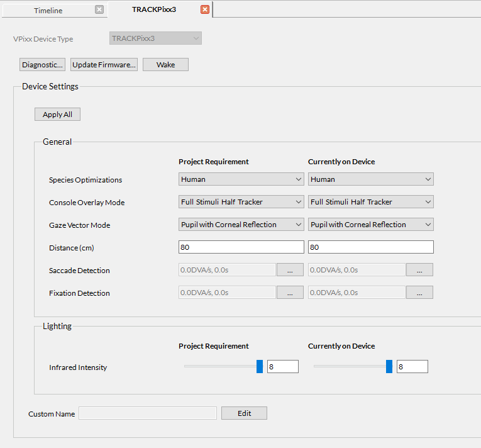Click the Edit button beside Custom Name
The height and width of the screenshot is (448, 481).
pyautogui.click(x=244, y=413)
